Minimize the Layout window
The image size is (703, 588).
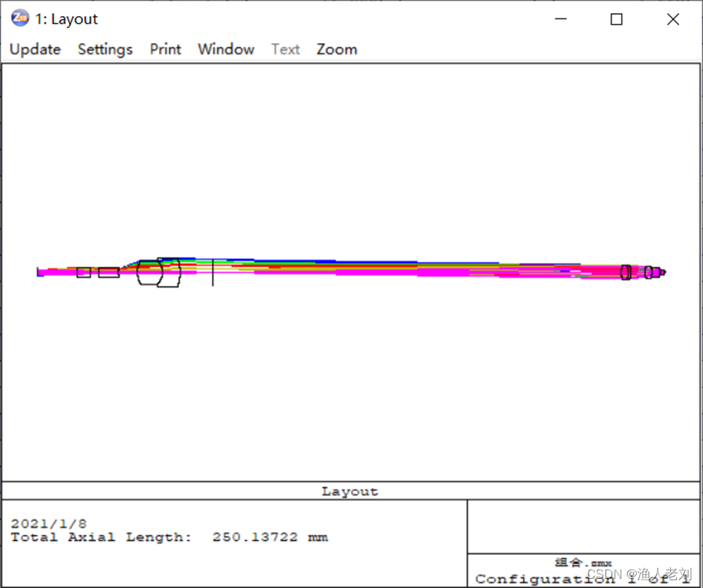pyautogui.click(x=561, y=19)
